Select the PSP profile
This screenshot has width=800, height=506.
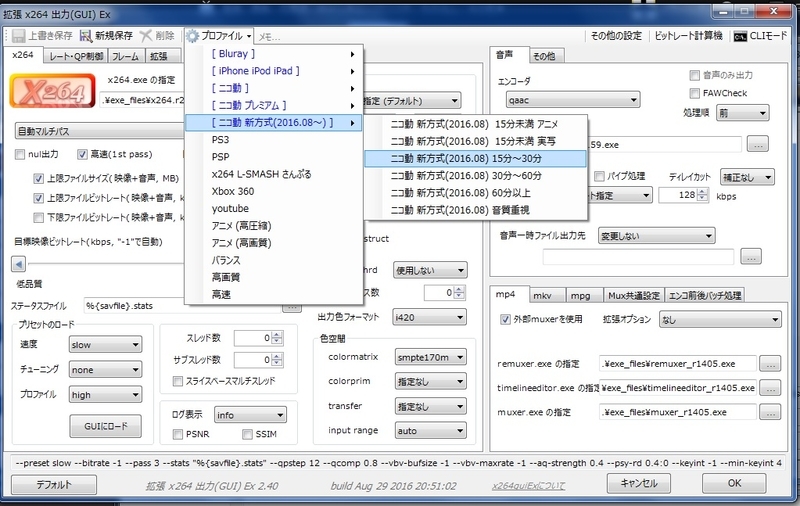273,157
